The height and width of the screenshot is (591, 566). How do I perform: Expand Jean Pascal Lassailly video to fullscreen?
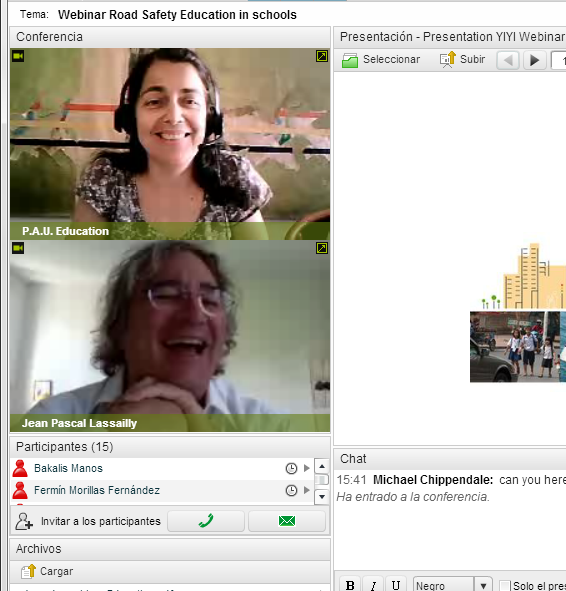coord(322,248)
